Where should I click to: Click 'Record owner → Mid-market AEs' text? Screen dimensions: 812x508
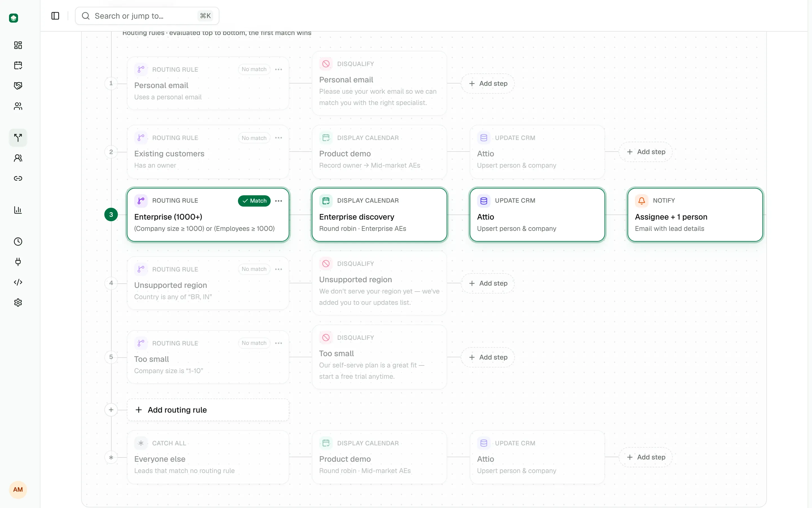(369, 165)
